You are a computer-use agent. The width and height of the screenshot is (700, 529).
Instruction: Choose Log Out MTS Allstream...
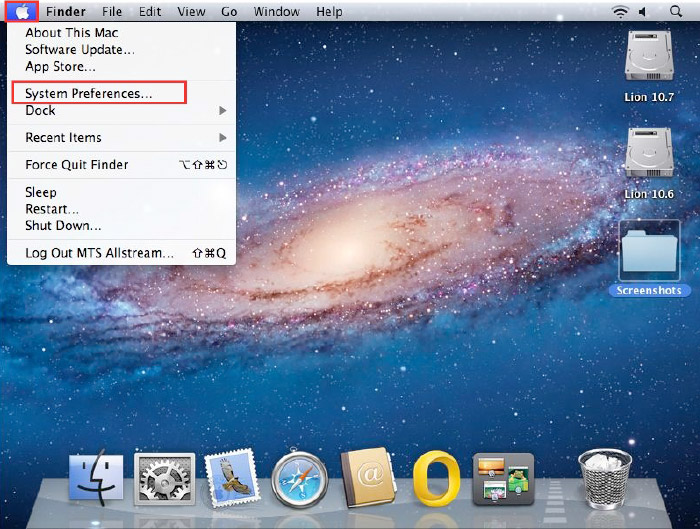(121, 253)
